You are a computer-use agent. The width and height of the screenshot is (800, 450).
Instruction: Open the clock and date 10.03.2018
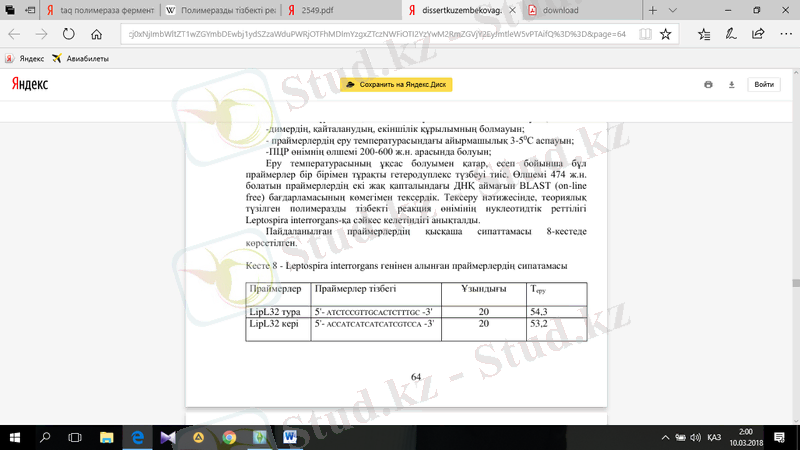point(746,437)
